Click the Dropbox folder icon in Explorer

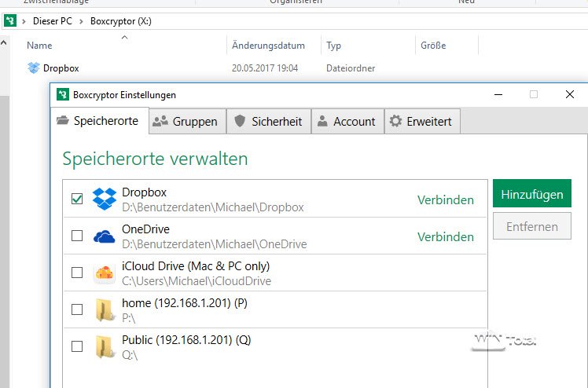pos(33,68)
